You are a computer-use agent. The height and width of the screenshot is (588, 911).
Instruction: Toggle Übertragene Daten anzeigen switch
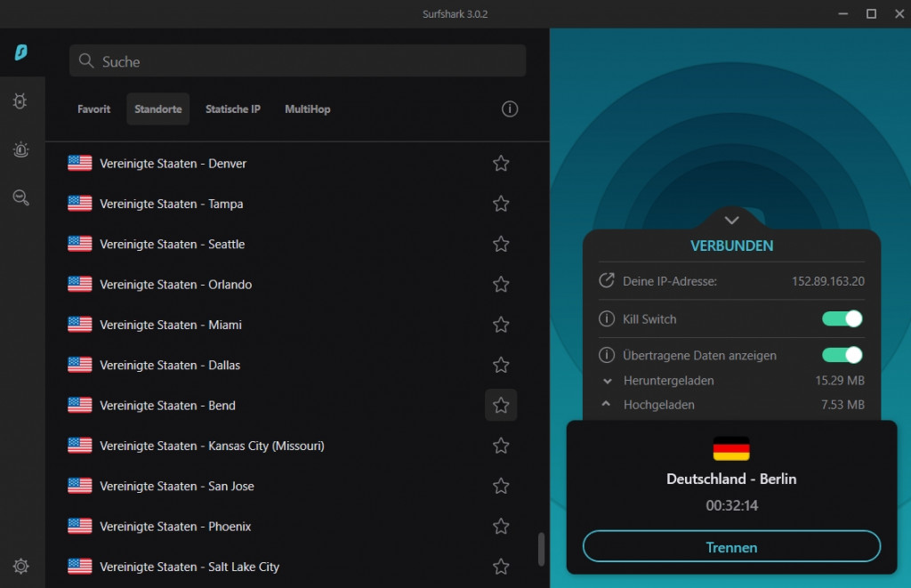(x=842, y=355)
